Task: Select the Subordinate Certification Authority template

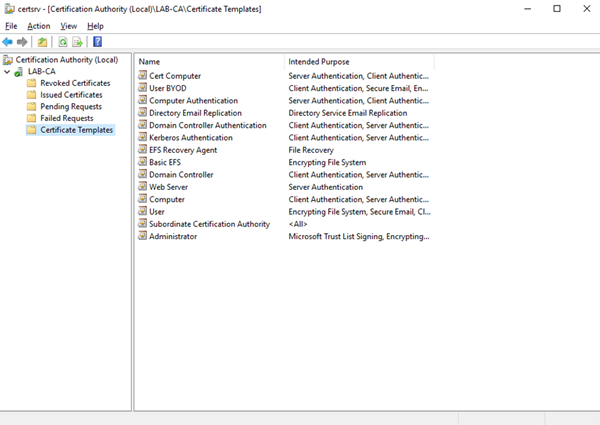Action: tap(209, 224)
